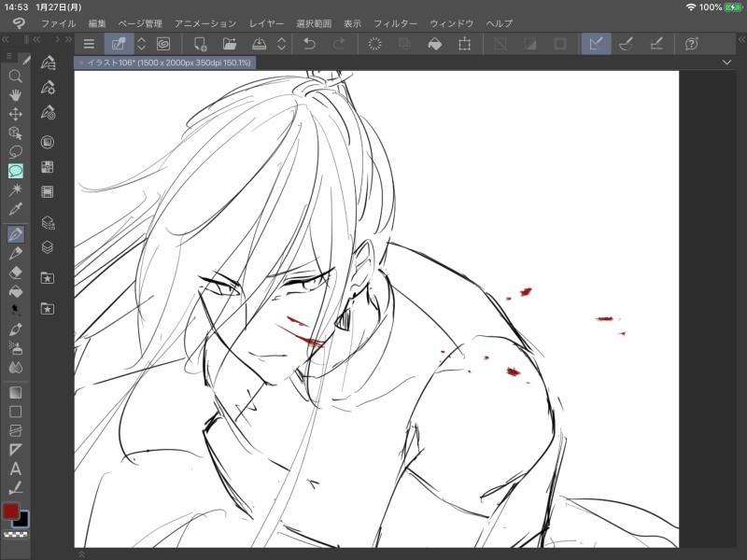
Task: Expand stepper arrows beside Clip Studio button
Action: pos(142,44)
